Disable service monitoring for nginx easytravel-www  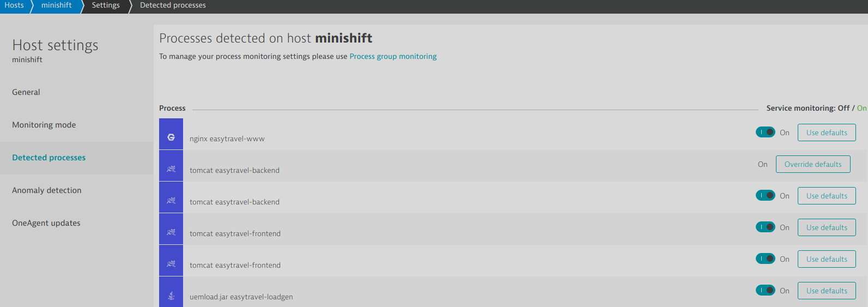pyautogui.click(x=765, y=132)
